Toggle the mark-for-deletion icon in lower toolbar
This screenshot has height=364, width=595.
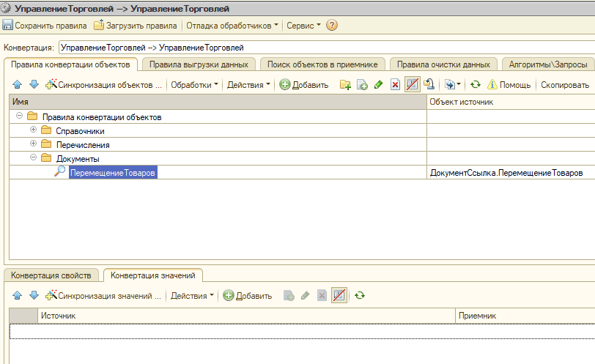click(x=339, y=295)
